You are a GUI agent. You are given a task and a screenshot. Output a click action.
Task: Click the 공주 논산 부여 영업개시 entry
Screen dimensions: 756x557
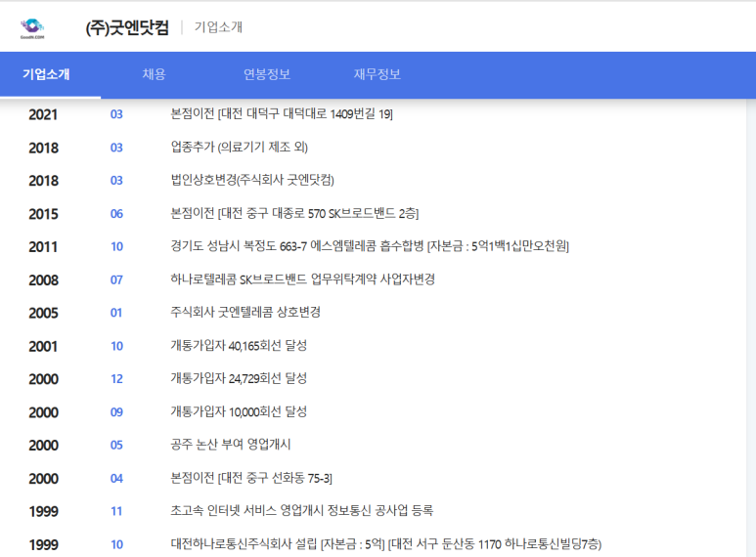(231, 445)
